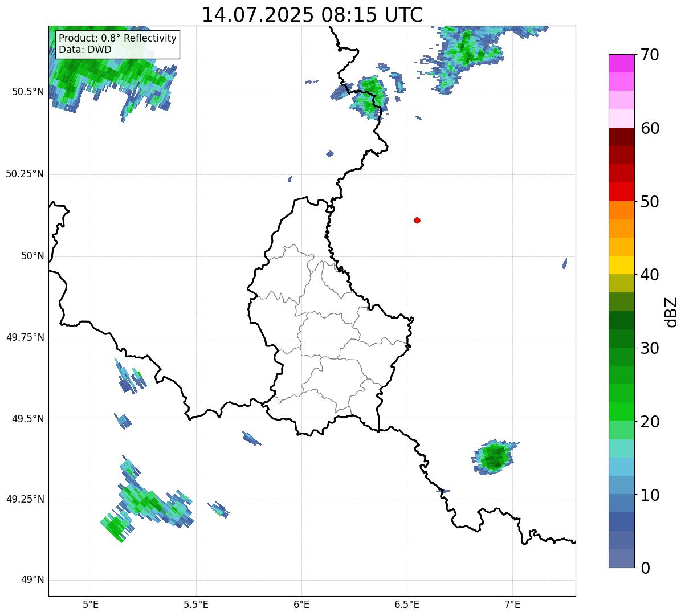Click the Data: DWD label
The width and height of the screenshot is (685, 616).
pos(85,50)
